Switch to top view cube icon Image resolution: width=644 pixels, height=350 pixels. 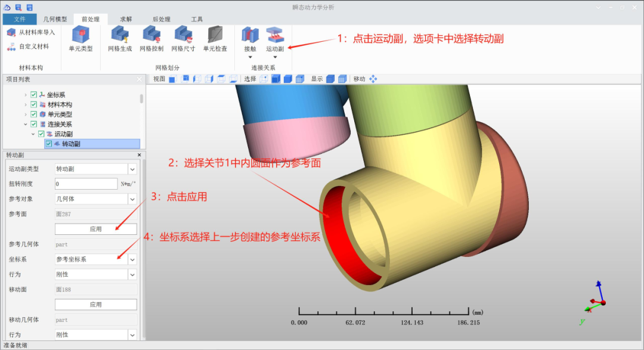coord(221,79)
